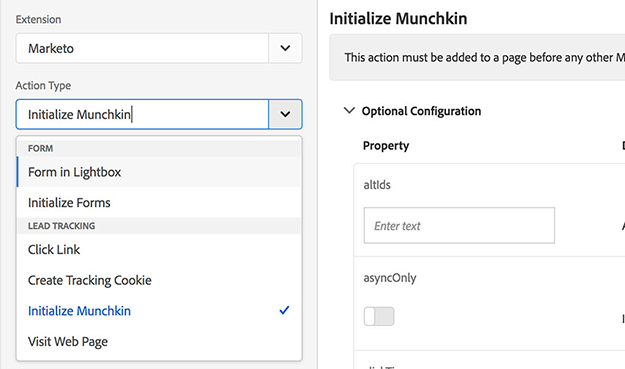Click the altIds text field

click(459, 225)
